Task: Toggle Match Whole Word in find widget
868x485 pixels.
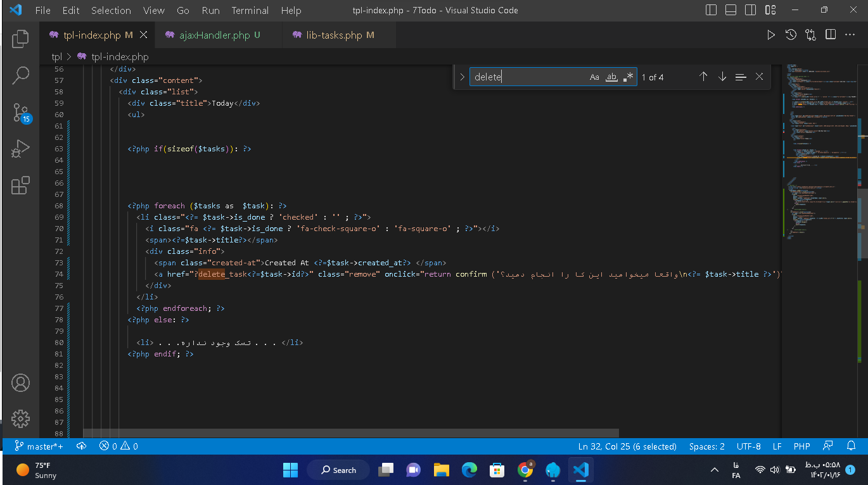Action: 611,77
